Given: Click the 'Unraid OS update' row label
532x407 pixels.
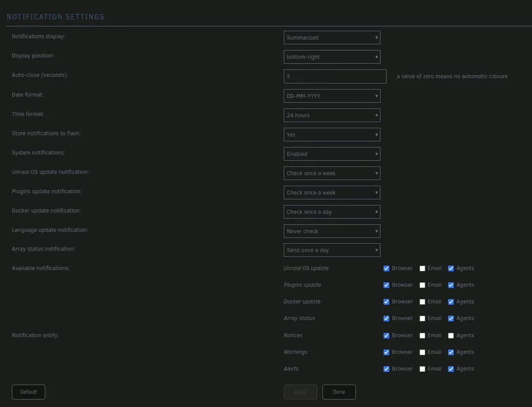Looking at the screenshot, I should coord(306,268).
